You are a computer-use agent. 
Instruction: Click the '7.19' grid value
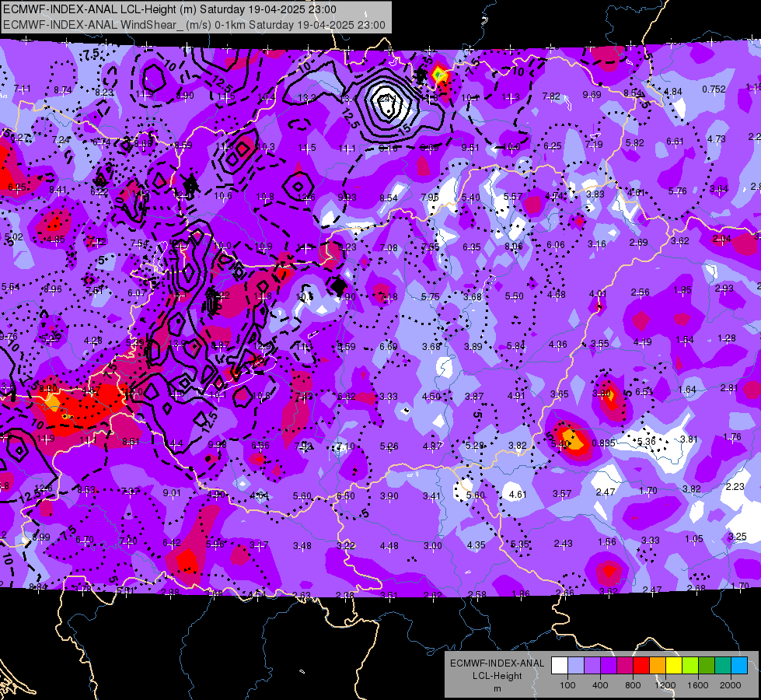click(x=594, y=144)
